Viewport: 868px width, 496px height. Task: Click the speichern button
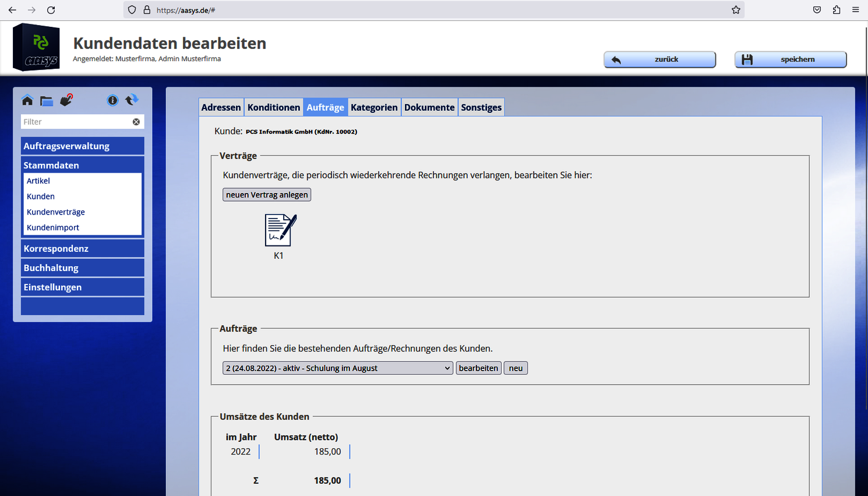coord(791,59)
